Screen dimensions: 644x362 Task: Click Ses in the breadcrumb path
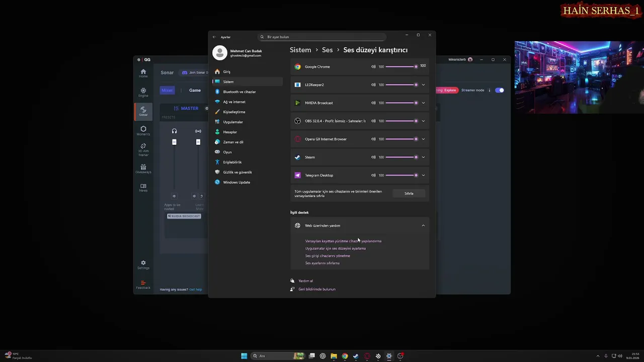coord(328,50)
